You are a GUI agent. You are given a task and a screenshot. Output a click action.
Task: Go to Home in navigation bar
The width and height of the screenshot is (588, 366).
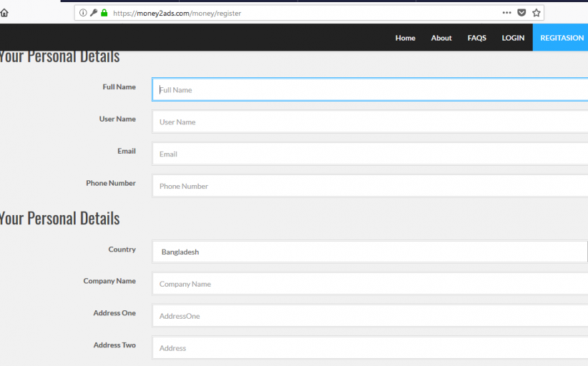tap(405, 38)
